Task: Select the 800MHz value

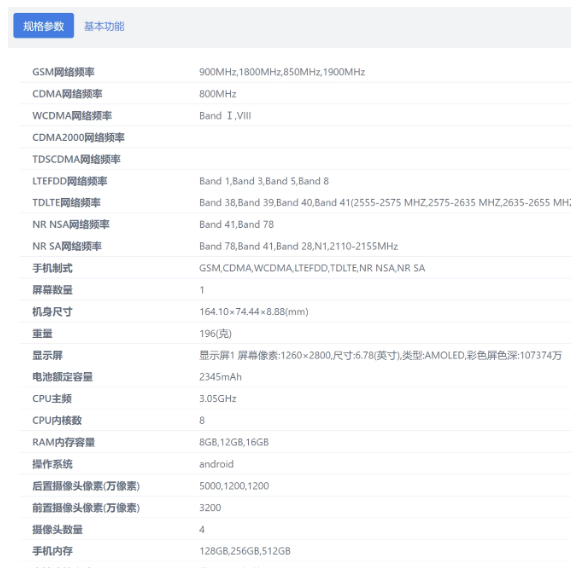Action: [x=218, y=94]
